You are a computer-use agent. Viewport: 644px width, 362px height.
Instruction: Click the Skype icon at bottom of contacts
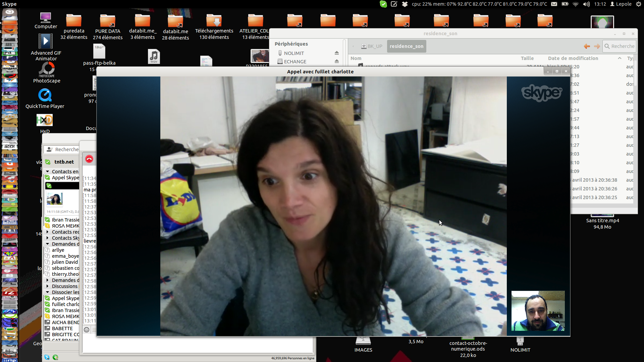point(47,357)
